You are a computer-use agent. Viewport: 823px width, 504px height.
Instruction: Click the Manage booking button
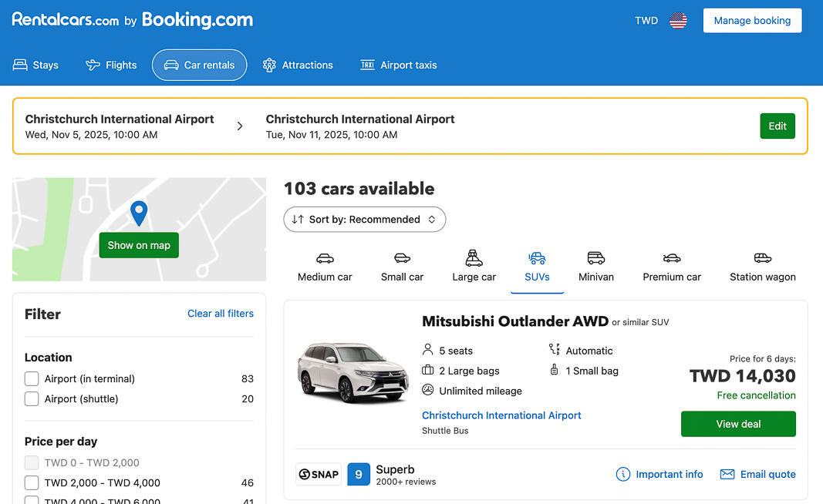click(752, 21)
